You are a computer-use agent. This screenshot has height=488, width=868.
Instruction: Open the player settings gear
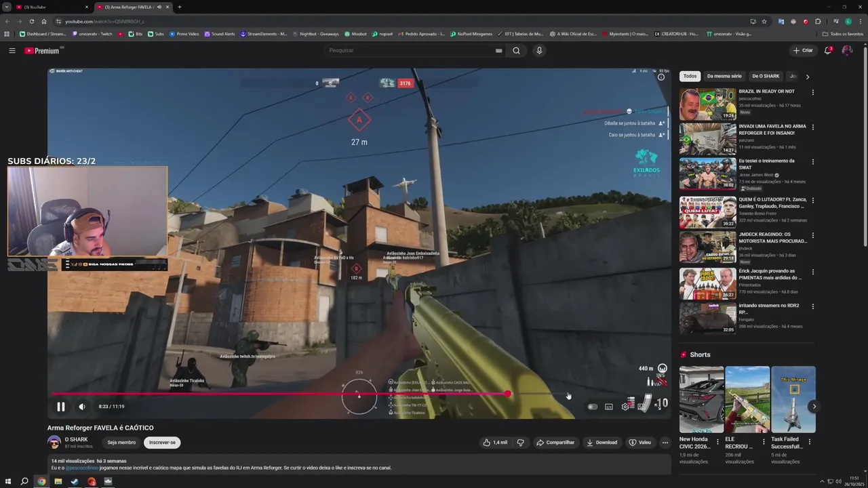coord(625,407)
